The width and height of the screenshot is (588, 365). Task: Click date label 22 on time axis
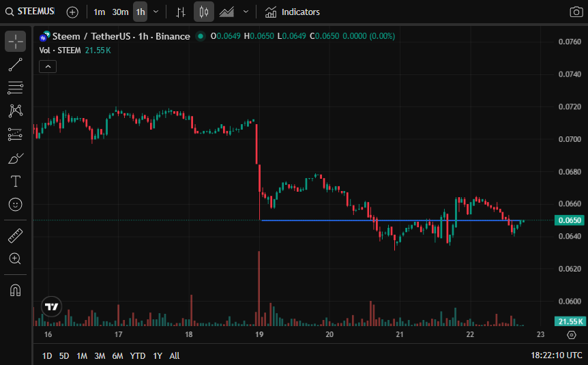pos(470,334)
